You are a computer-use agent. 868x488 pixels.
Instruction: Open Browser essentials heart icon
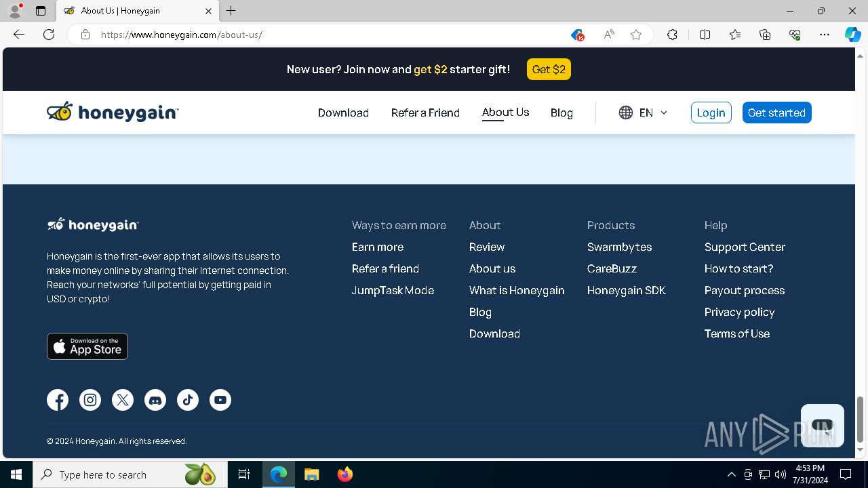tap(795, 35)
